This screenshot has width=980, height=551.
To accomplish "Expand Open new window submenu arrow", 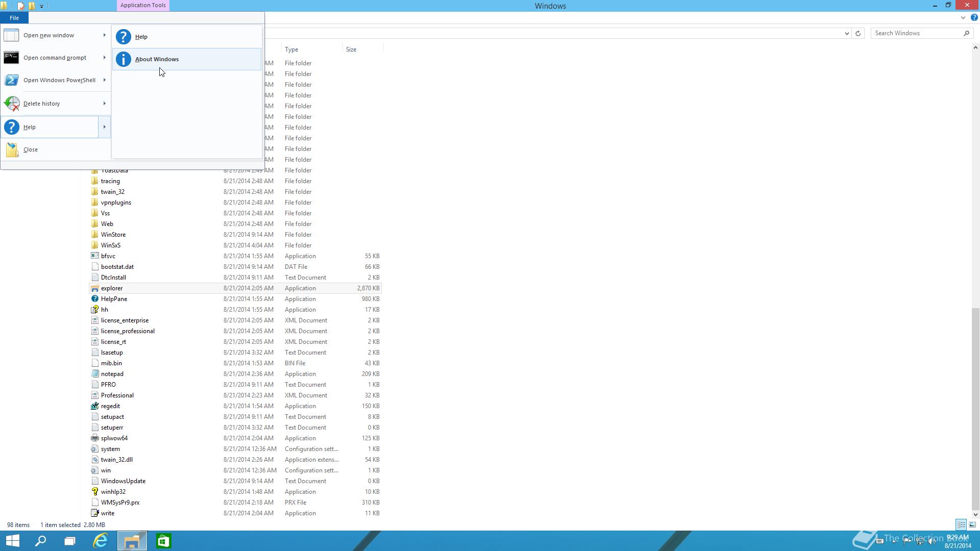I will pyautogui.click(x=104, y=35).
